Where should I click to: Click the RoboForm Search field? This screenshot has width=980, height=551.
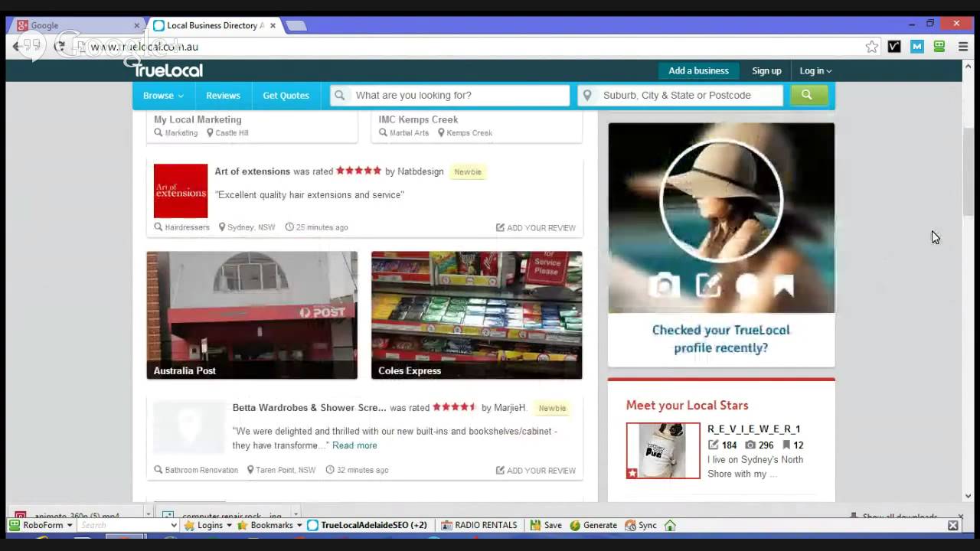[x=122, y=525]
